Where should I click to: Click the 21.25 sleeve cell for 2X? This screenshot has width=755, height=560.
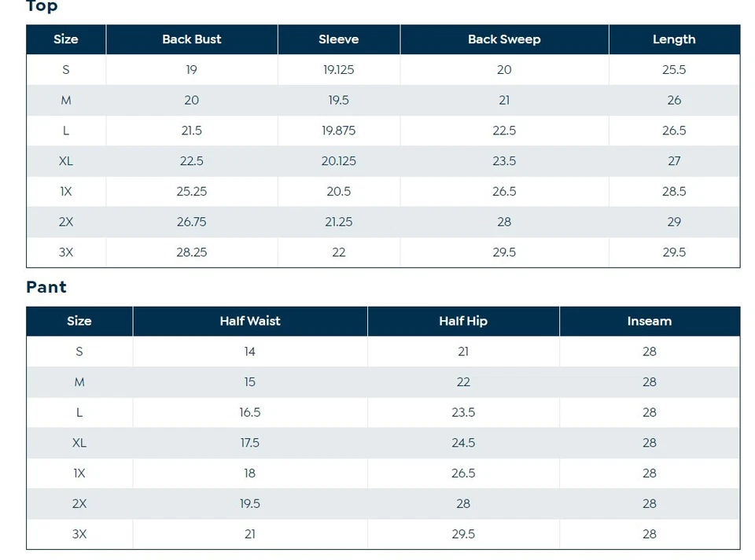tap(339, 222)
